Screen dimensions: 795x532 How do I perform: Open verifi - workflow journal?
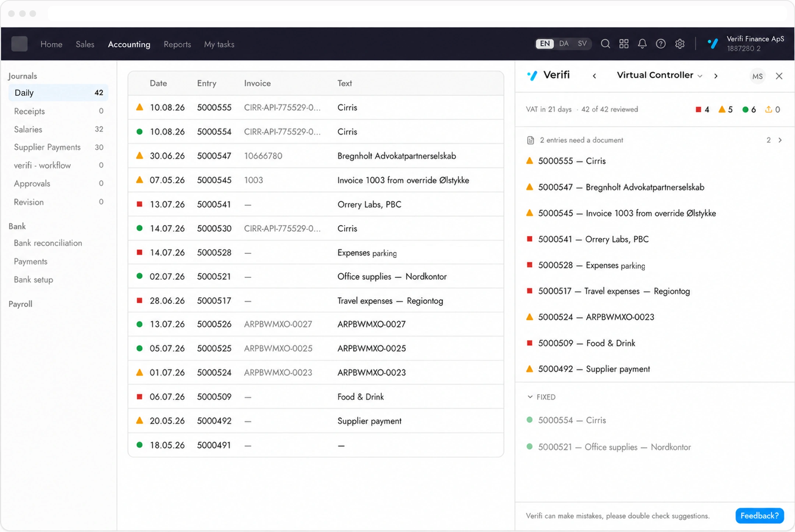(x=58, y=165)
